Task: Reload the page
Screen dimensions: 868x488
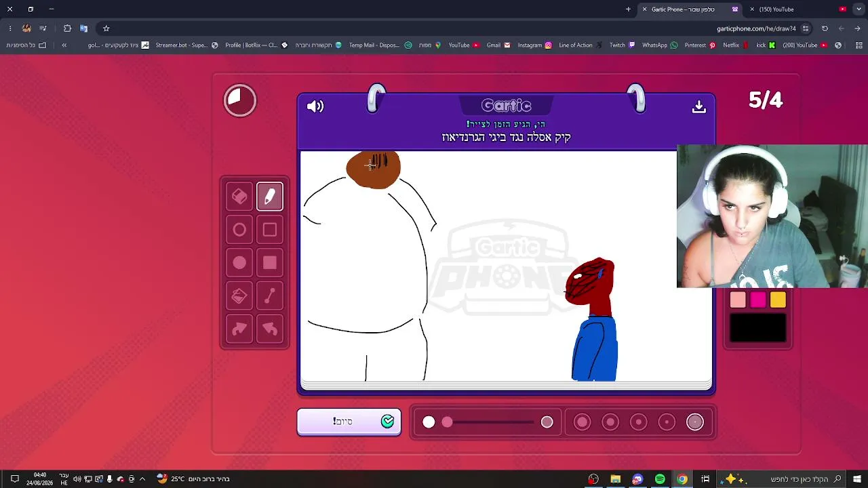Action: point(825,28)
